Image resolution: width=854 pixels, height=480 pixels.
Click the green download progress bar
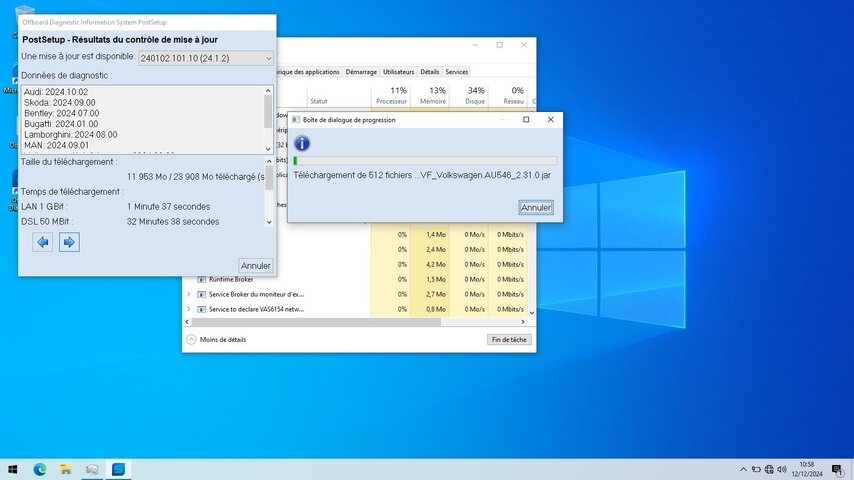tap(425, 161)
